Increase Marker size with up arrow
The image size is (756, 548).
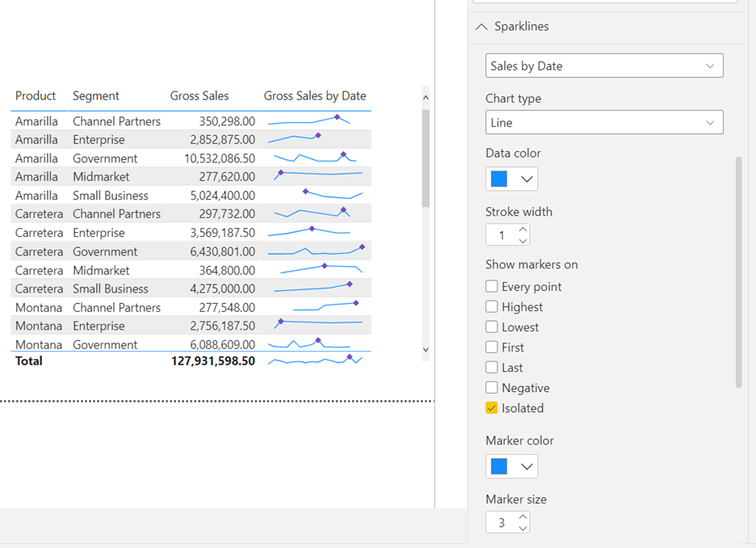[x=523, y=517]
